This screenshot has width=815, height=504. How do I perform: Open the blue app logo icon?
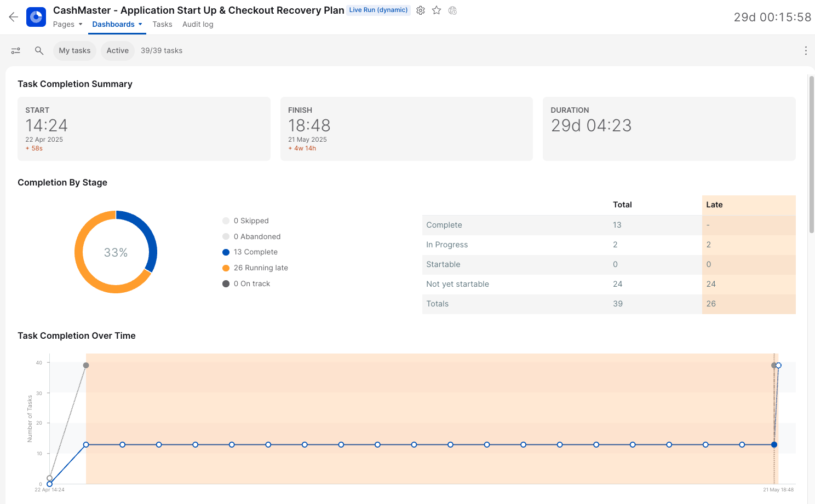36,17
